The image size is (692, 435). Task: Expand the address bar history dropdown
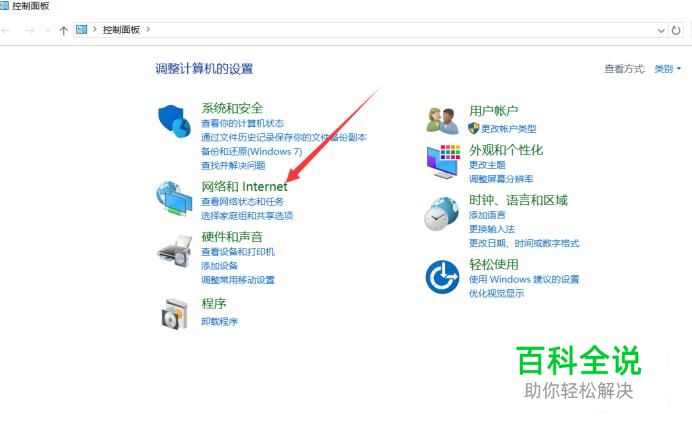click(661, 30)
